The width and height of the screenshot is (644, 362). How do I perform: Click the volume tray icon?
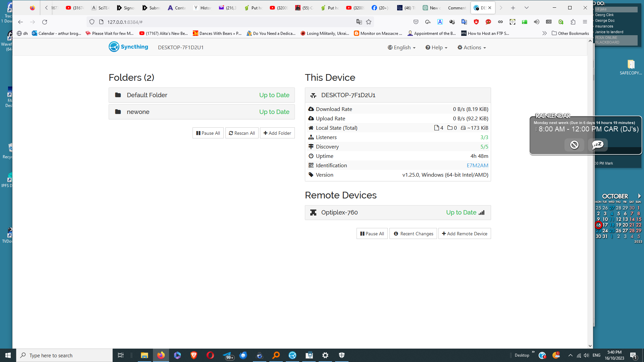(586, 355)
